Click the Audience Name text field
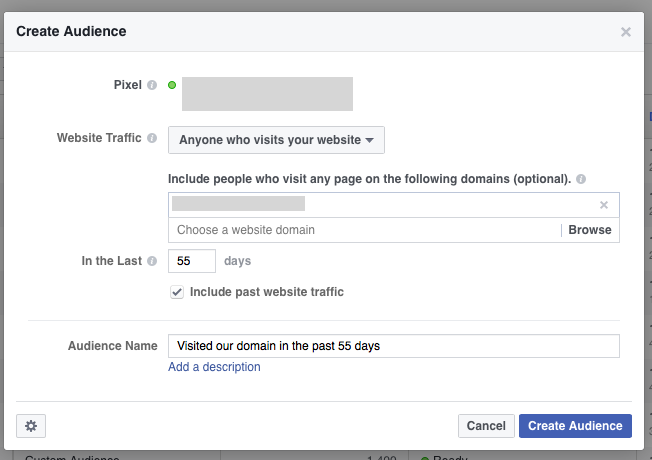The height and width of the screenshot is (460, 652). point(394,346)
